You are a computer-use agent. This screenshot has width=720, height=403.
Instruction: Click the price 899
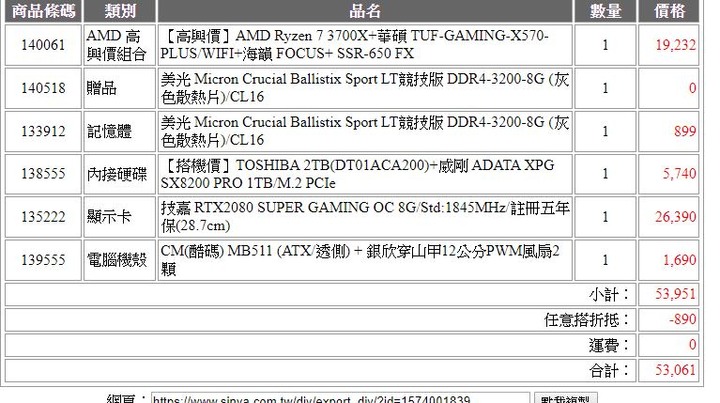click(685, 131)
